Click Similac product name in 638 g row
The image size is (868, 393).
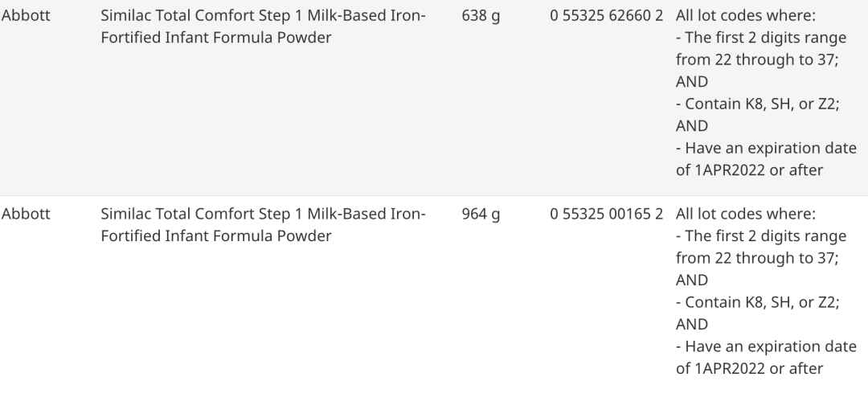point(264,16)
